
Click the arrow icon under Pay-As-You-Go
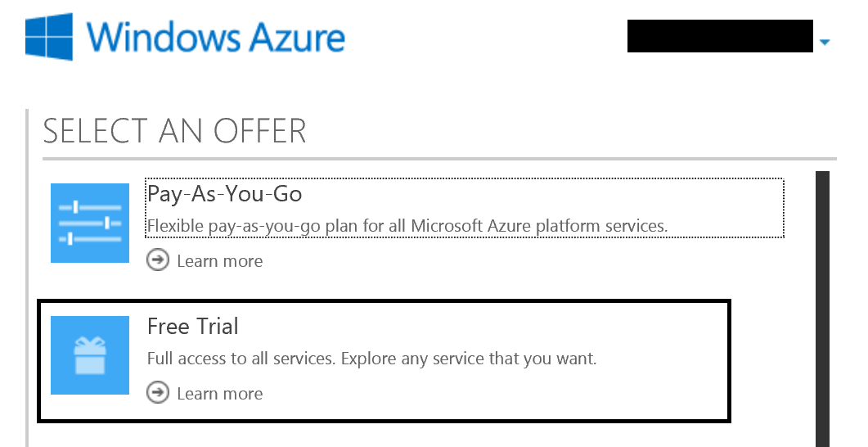pyautogui.click(x=158, y=260)
